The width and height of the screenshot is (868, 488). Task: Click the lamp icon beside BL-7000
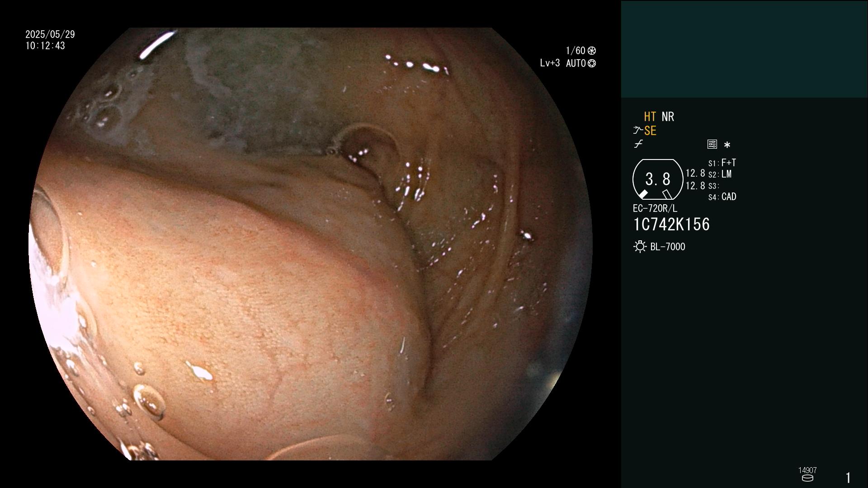(640, 247)
